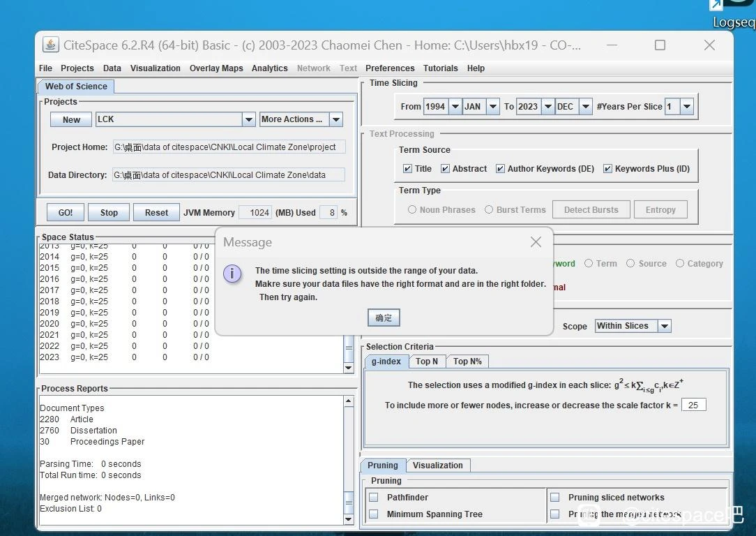Click Process Reports scrollbar up arrow

pos(349,401)
